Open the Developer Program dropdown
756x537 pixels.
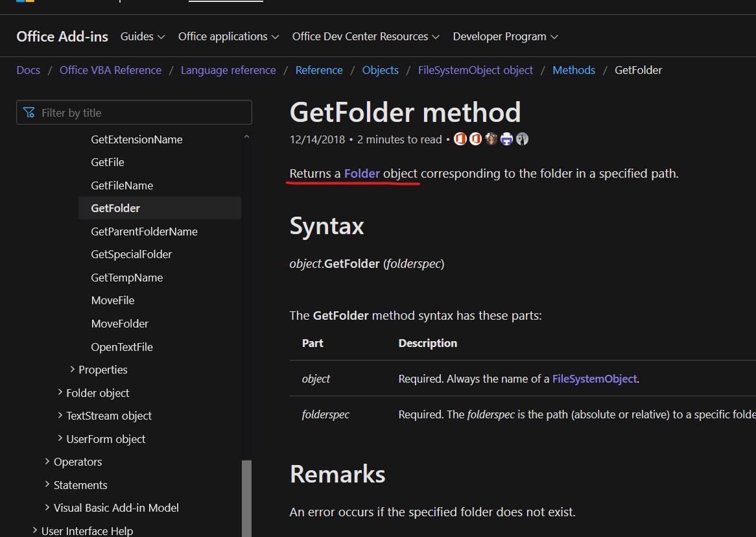[505, 36]
